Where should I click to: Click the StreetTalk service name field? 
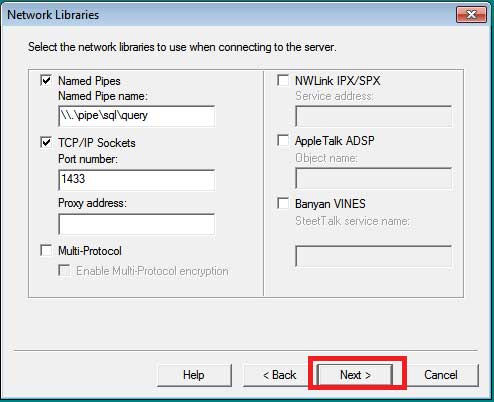374,256
